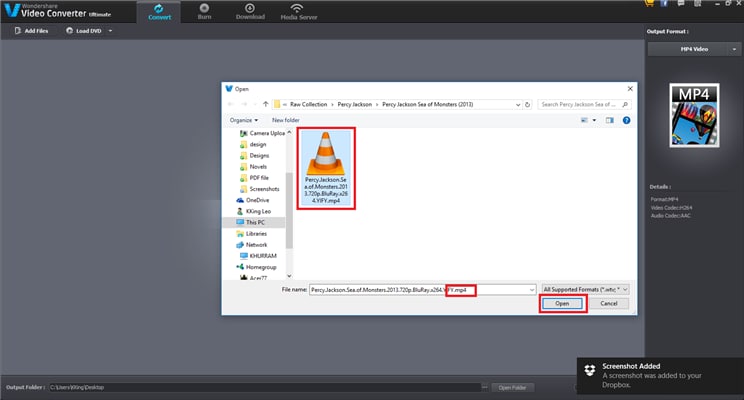This screenshot has height=400, width=744.
Task: Open the Media Server tab
Action: [x=298, y=12]
